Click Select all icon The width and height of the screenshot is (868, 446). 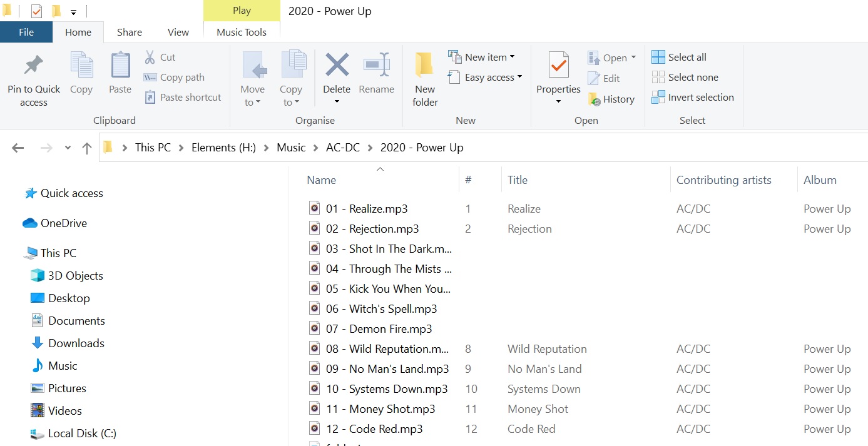pyautogui.click(x=658, y=58)
